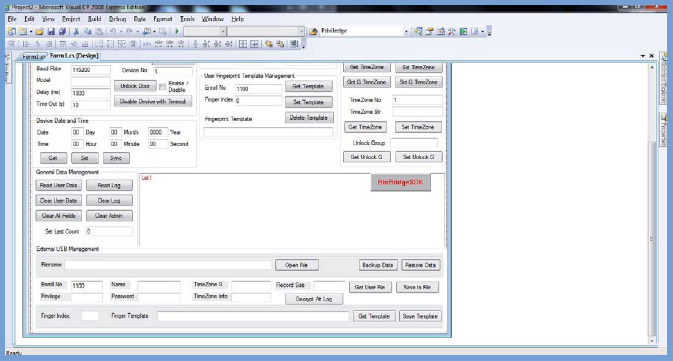
Task: Expand the Undo history dropdown arrow
Action: click(x=121, y=31)
